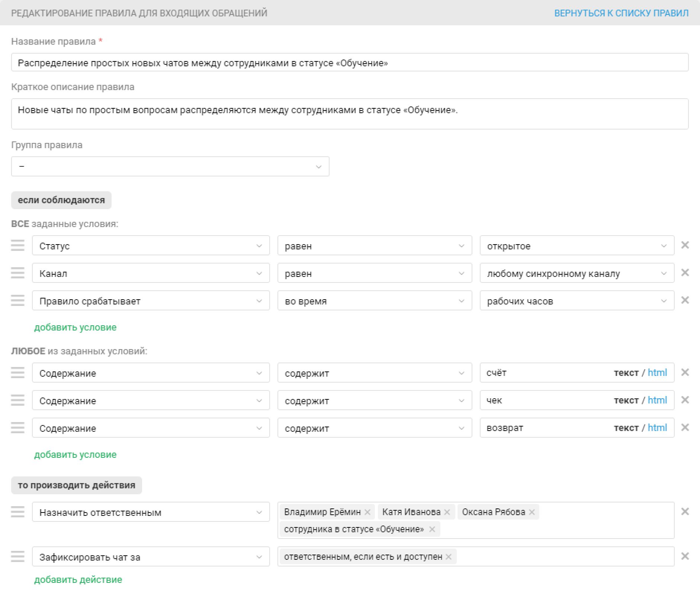
Task: Open the рабочих часов dropdown
Action: [x=577, y=301]
